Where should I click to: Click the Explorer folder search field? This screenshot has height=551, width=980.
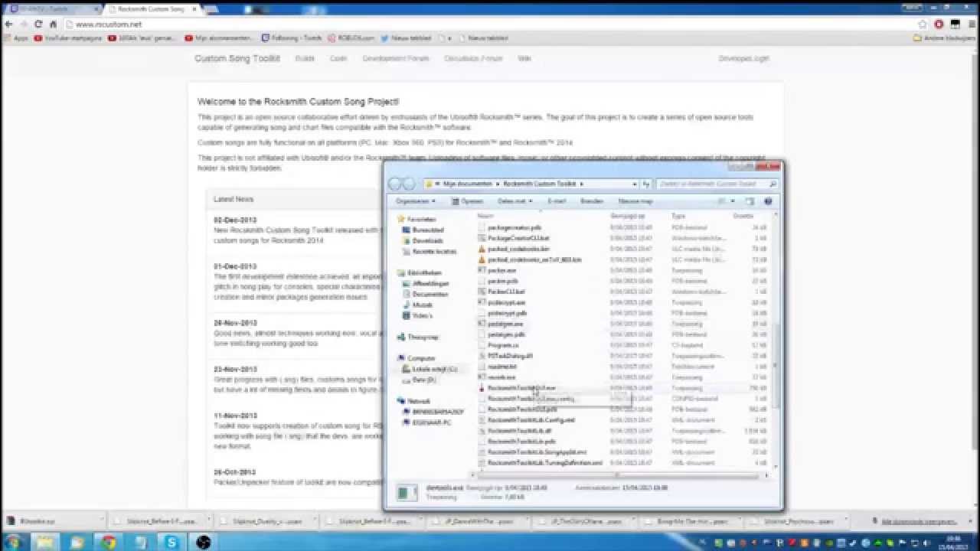click(717, 184)
